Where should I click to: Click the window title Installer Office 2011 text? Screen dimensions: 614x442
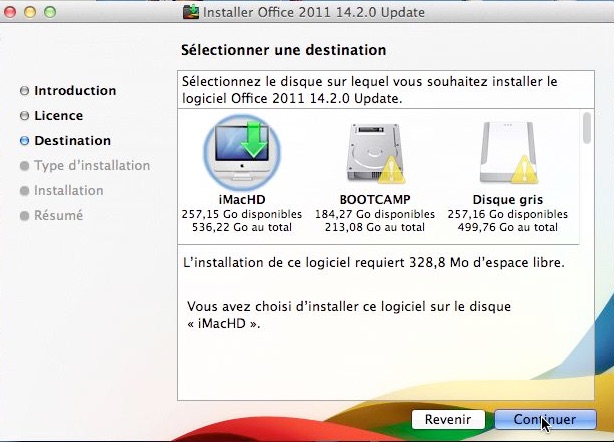point(314,12)
